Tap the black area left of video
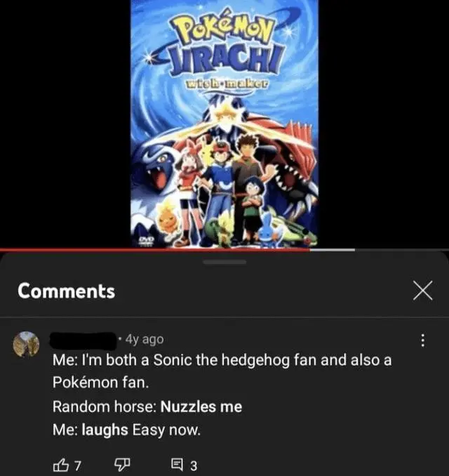449x476 pixels. pyautogui.click(x=65, y=124)
